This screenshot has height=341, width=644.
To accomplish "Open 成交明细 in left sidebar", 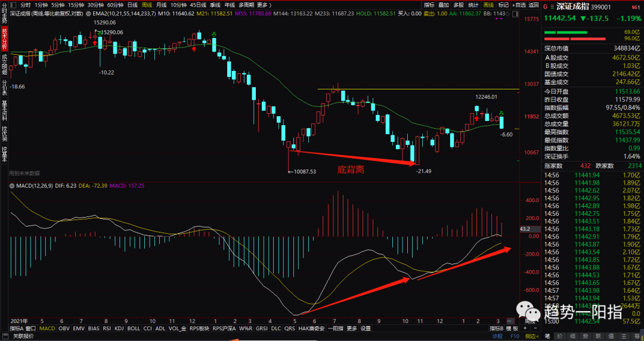I will pos(5,64).
